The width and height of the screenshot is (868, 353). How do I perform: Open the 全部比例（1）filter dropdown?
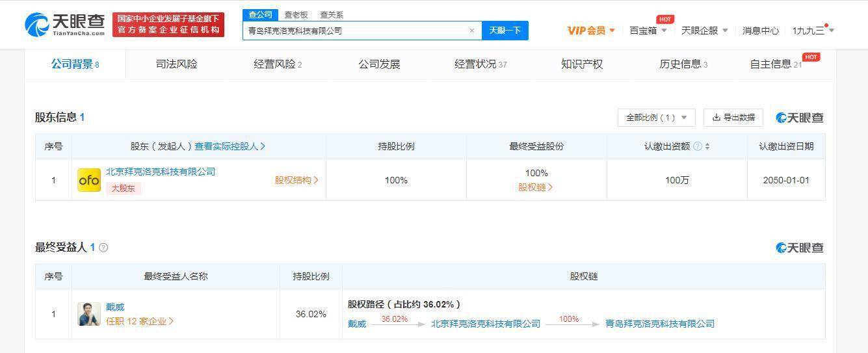(x=657, y=118)
